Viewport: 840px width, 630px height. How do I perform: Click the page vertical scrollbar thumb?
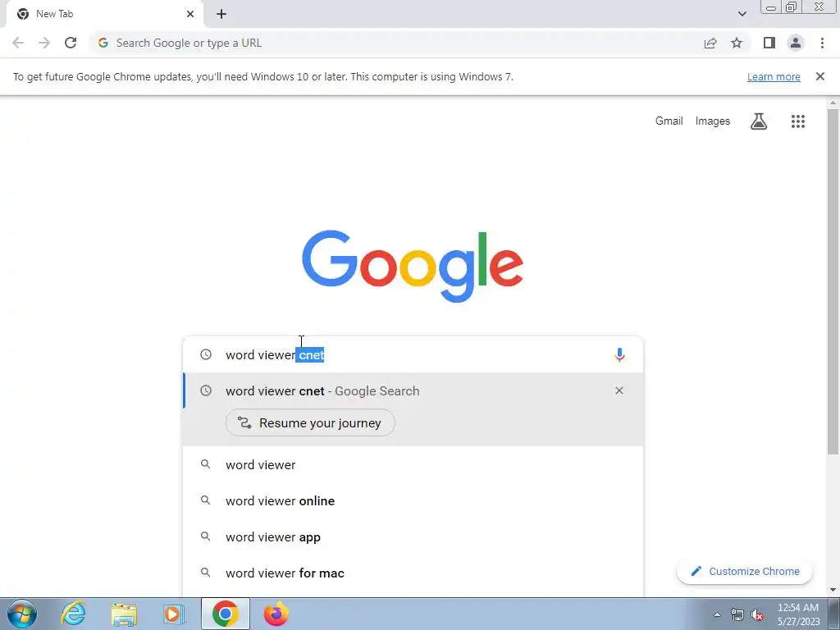pos(833,281)
